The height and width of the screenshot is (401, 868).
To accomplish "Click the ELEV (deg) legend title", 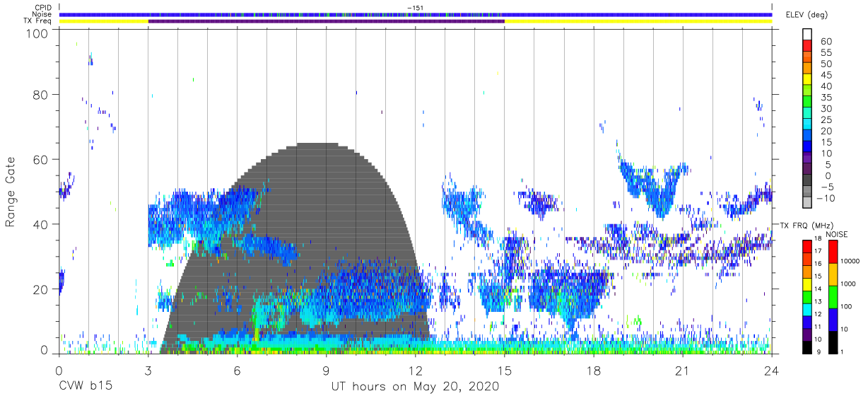I will [x=808, y=15].
